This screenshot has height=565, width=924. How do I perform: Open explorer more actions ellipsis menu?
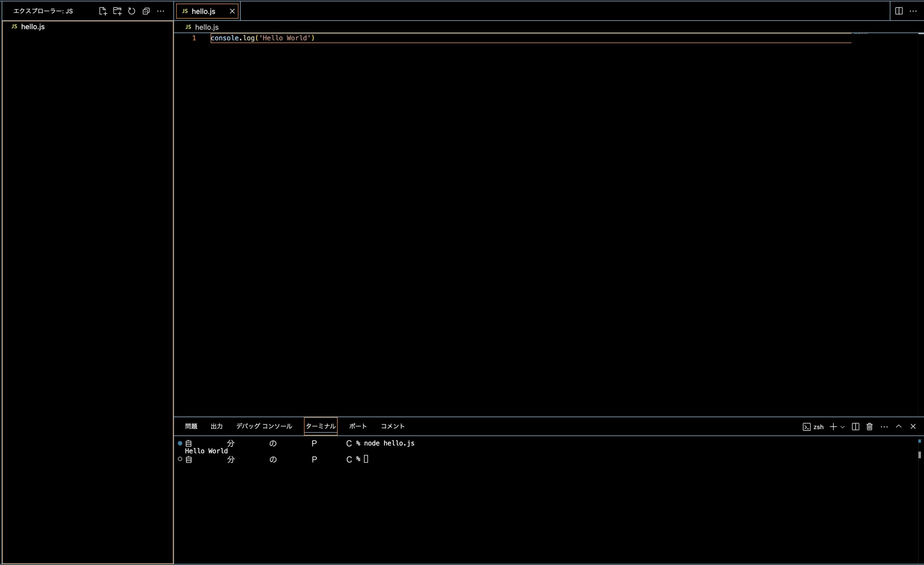tap(161, 11)
